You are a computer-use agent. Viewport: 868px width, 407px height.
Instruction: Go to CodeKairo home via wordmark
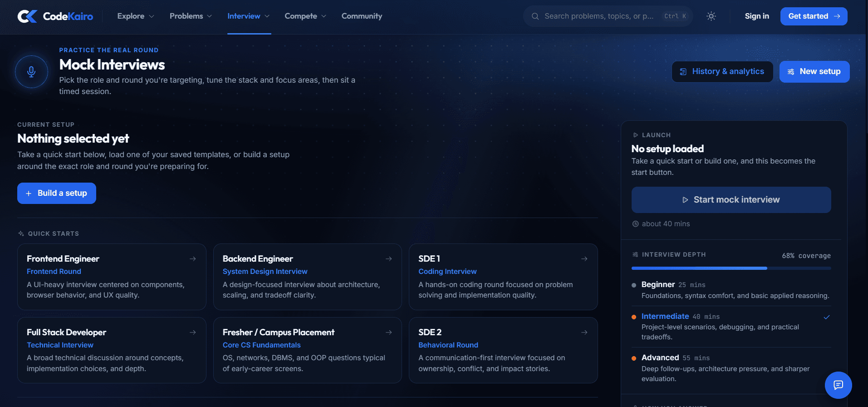click(x=68, y=16)
